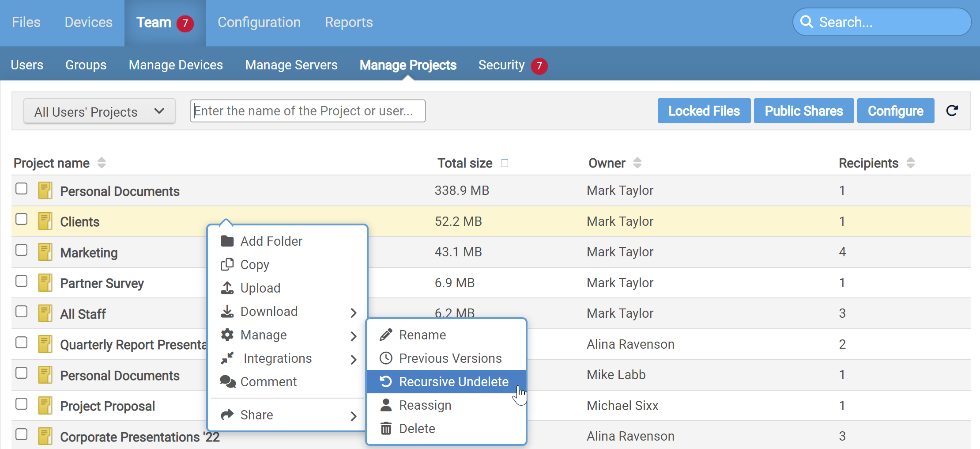The image size is (980, 449).
Task: Choose Recursive Undelete from the submenu
Action: [453, 381]
